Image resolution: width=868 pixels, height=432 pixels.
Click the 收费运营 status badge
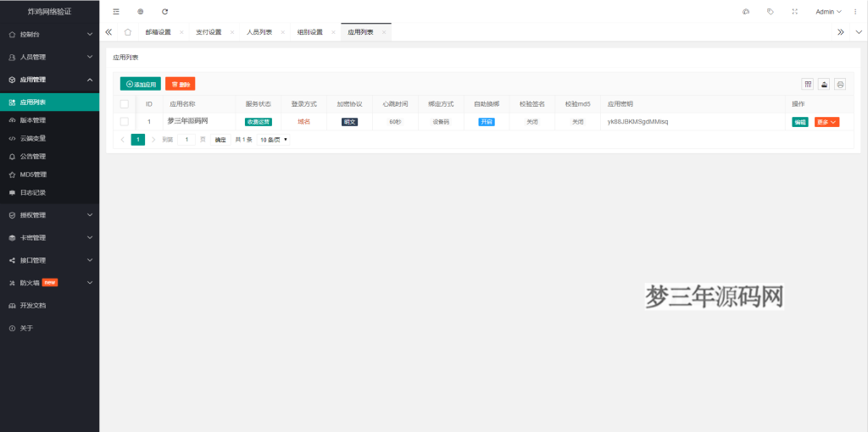point(259,122)
